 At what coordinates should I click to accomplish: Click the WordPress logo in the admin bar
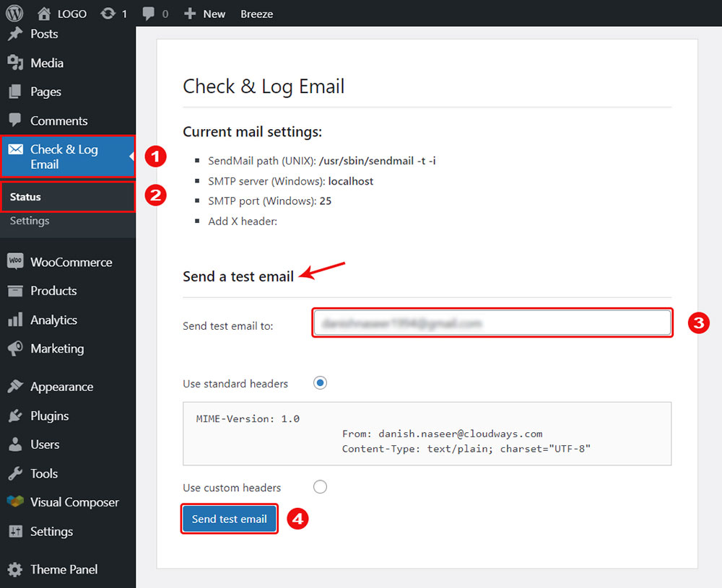click(x=15, y=13)
